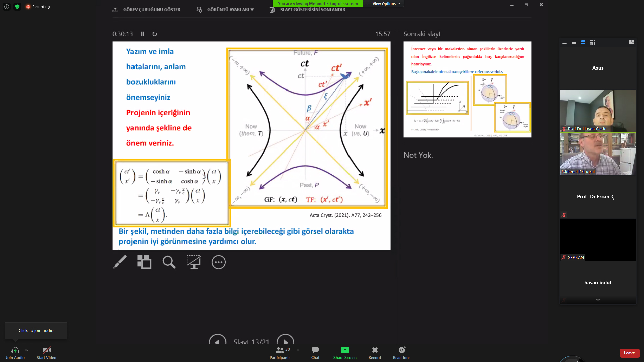The image size is (644, 362).
Task: Click the black screen presentation icon
Action: [x=194, y=262]
